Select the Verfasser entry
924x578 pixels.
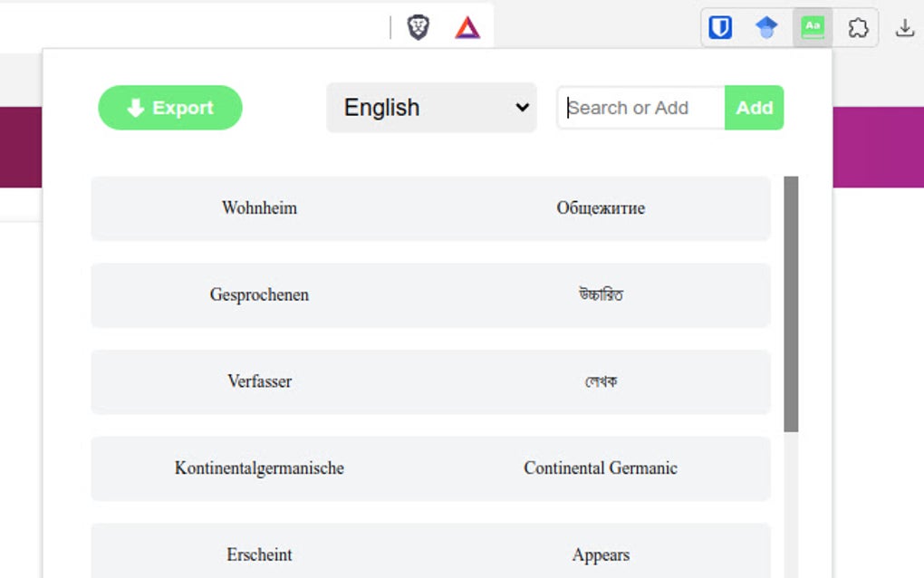tap(430, 381)
